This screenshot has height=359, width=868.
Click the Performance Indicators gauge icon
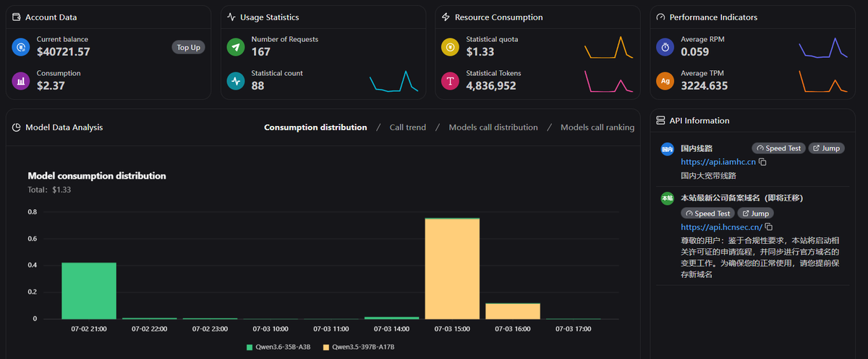[x=660, y=17]
